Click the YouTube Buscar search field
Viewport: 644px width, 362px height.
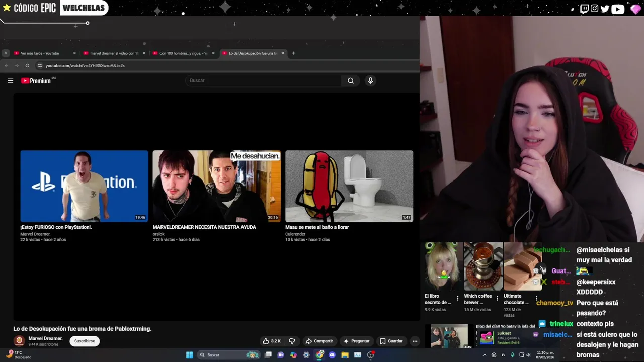264,80
